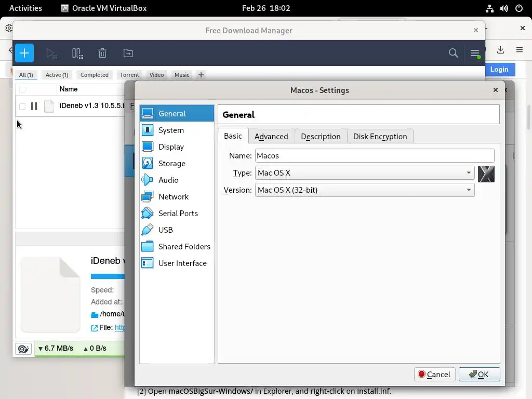Confirm settings with OK button
Image resolution: width=532 pixels, height=399 pixels.
click(479, 374)
